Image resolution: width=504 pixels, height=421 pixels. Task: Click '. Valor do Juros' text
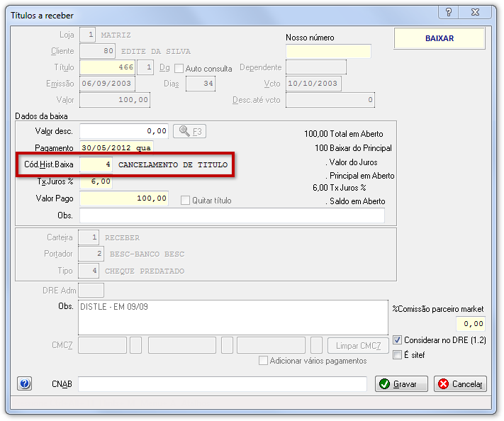(352, 162)
